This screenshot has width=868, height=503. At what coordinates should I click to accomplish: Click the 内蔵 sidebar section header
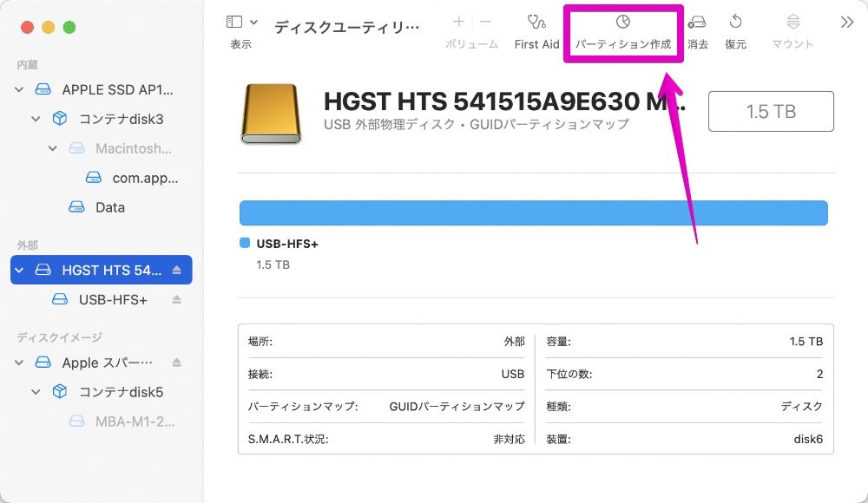click(27, 65)
